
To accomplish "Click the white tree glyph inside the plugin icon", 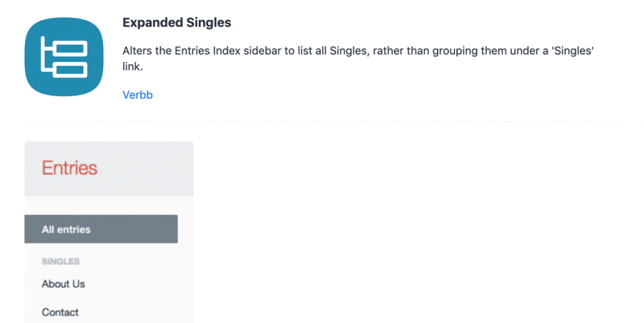I will 63,58.
